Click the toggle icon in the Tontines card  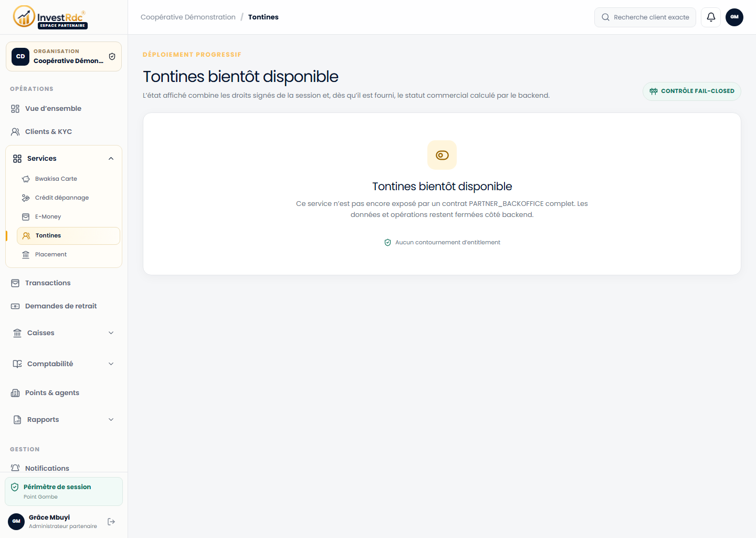pos(442,155)
